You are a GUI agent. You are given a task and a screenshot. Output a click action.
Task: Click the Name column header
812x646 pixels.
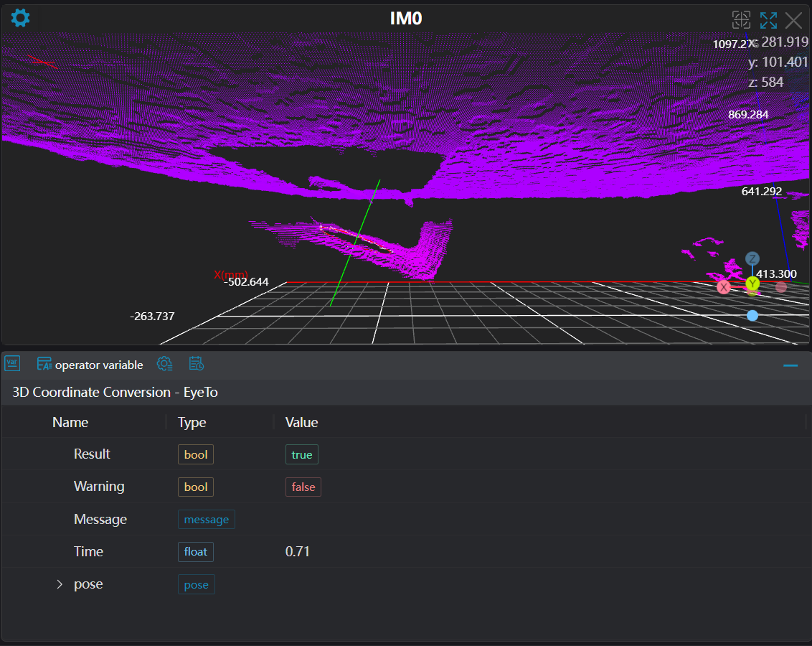pos(70,422)
